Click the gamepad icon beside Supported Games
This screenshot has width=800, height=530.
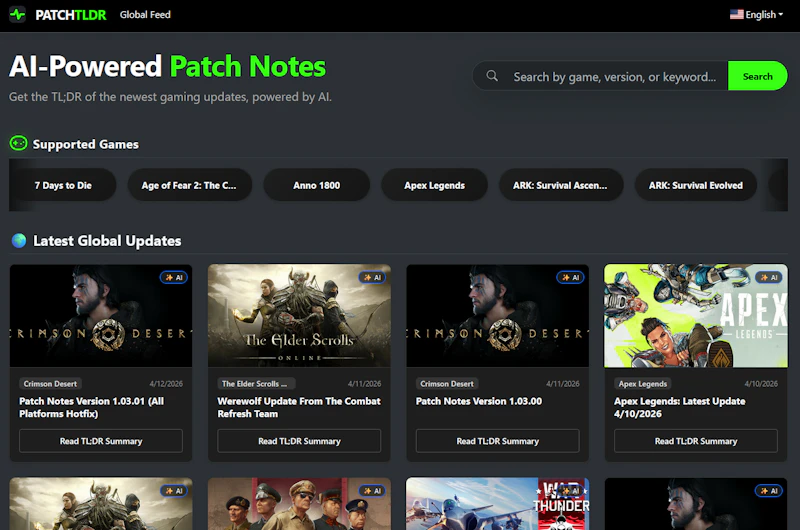tap(18, 143)
